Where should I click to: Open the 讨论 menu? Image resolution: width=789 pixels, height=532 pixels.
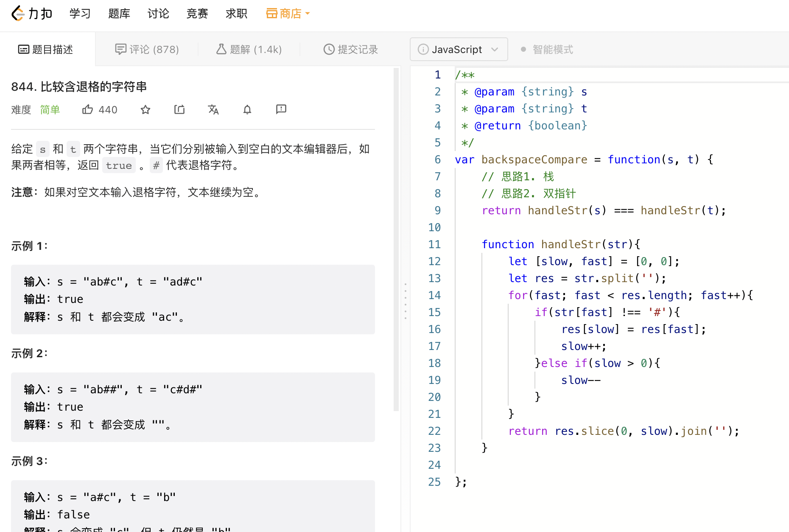click(158, 14)
